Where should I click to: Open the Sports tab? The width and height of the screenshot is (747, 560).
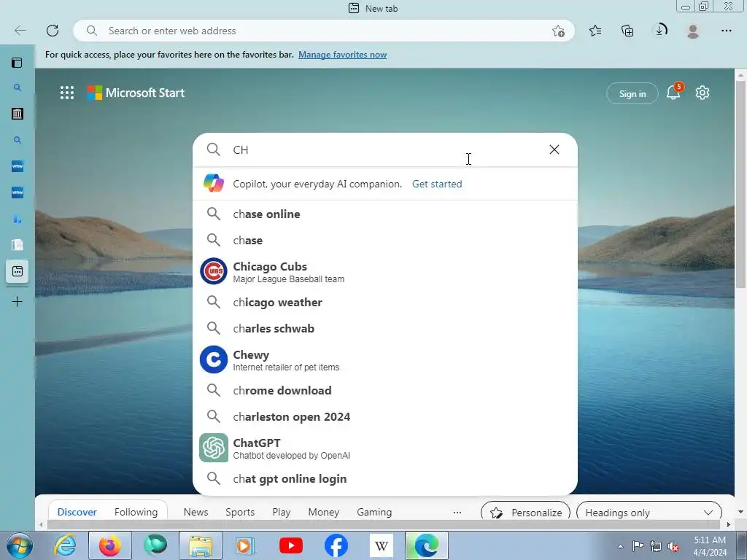(x=240, y=512)
